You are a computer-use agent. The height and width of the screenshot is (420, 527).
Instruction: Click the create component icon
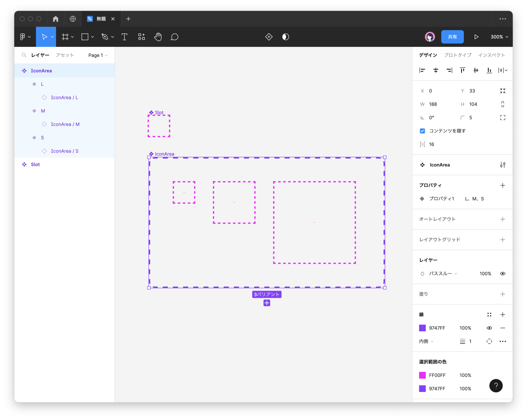[269, 37]
